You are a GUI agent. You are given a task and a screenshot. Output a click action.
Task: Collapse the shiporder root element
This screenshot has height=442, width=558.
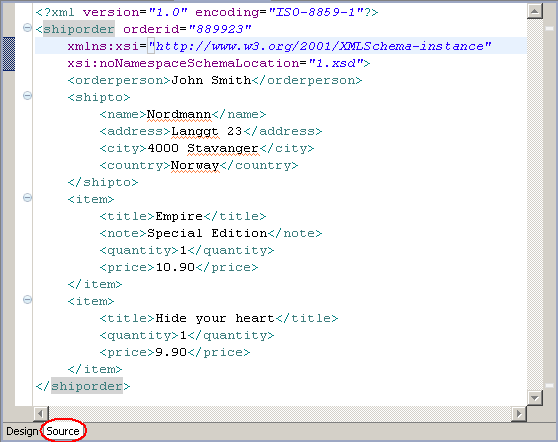click(x=27, y=27)
